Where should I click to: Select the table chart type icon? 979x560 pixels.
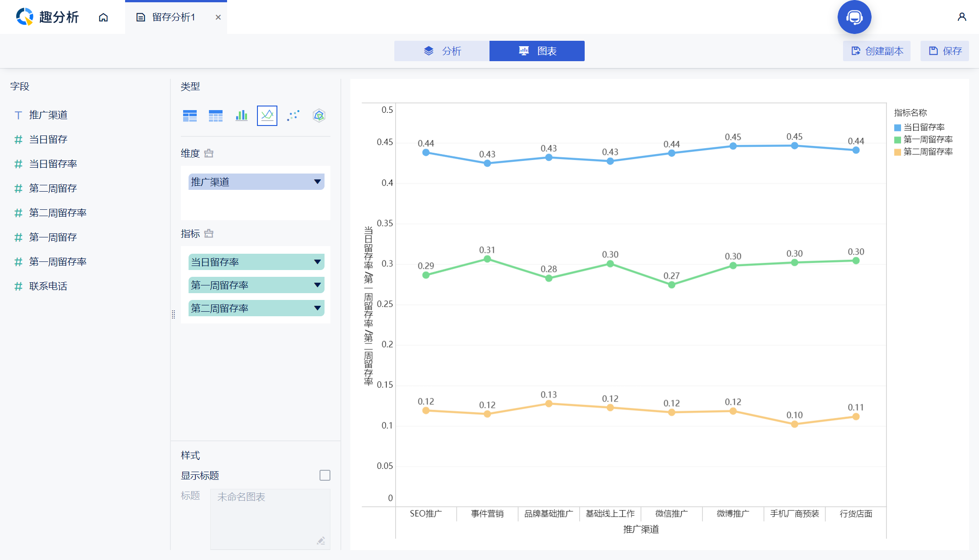pos(190,116)
